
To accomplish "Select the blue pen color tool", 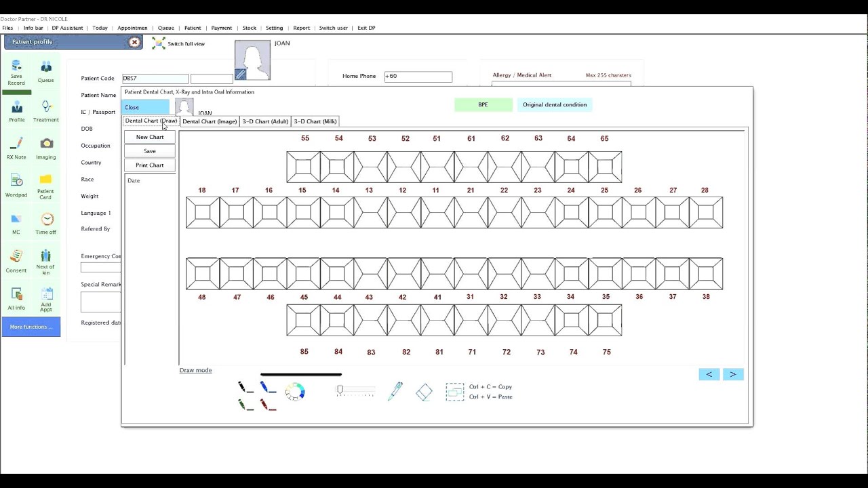I will (268, 387).
